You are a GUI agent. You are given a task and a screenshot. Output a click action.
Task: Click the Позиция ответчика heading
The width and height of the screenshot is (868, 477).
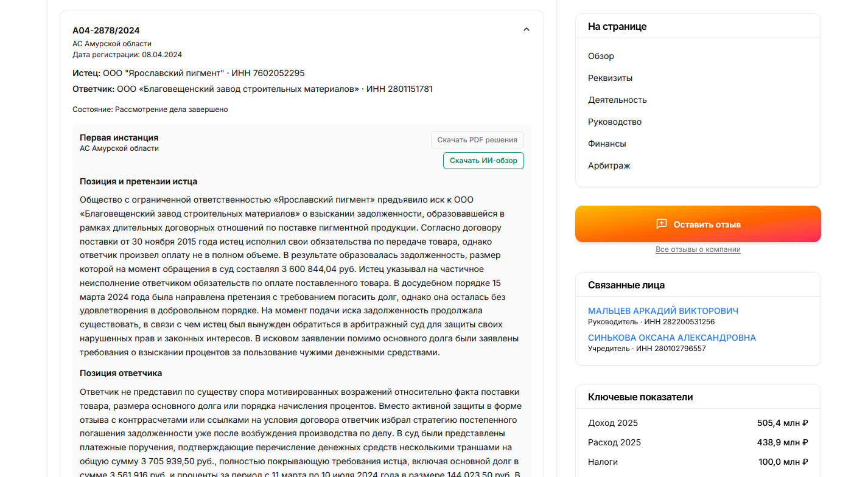121,373
